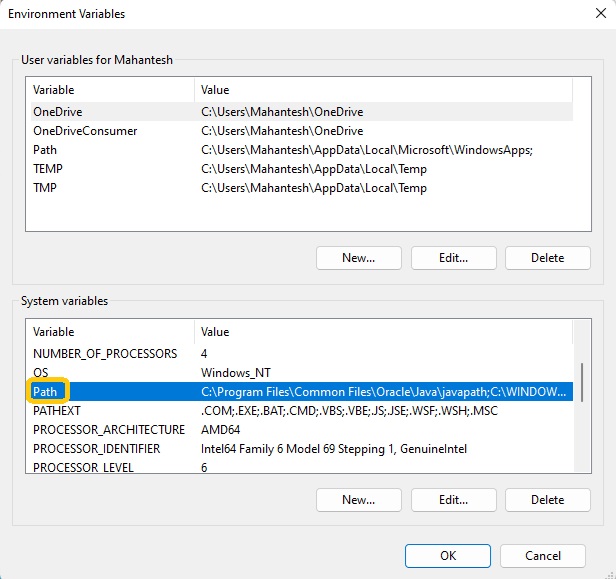Screen dimensions: 616x579
Task: Click Edit button under User variables
Action: (454, 258)
